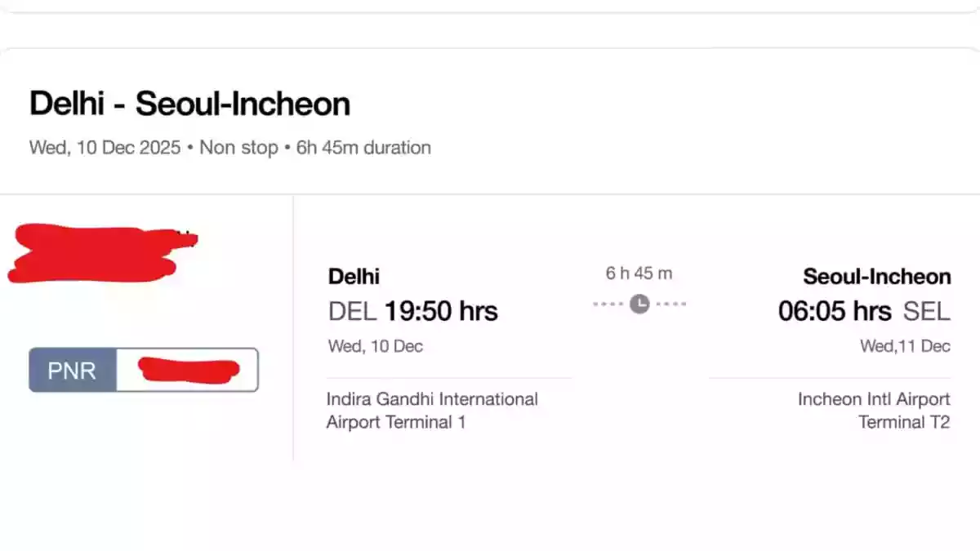Open Indira Gandhi International Airport Terminal 1 details
The height and width of the screenshot is (551, 980).
431,411
